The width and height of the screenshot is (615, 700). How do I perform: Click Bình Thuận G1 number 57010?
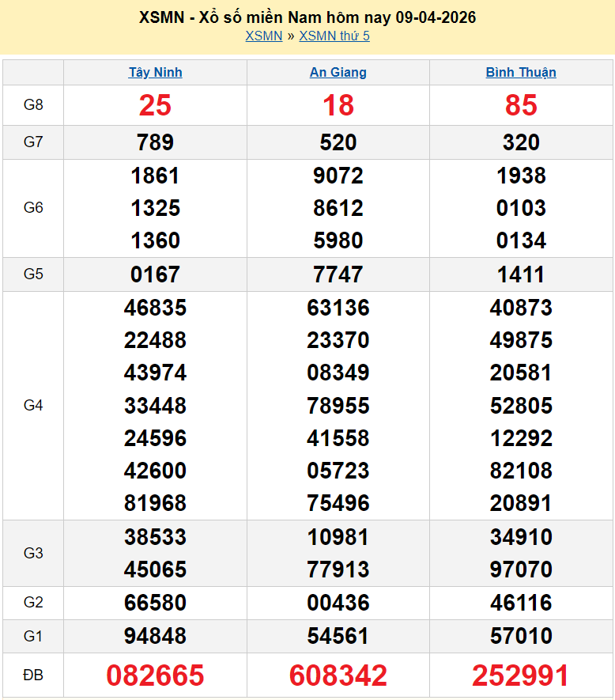coord(521,636)
